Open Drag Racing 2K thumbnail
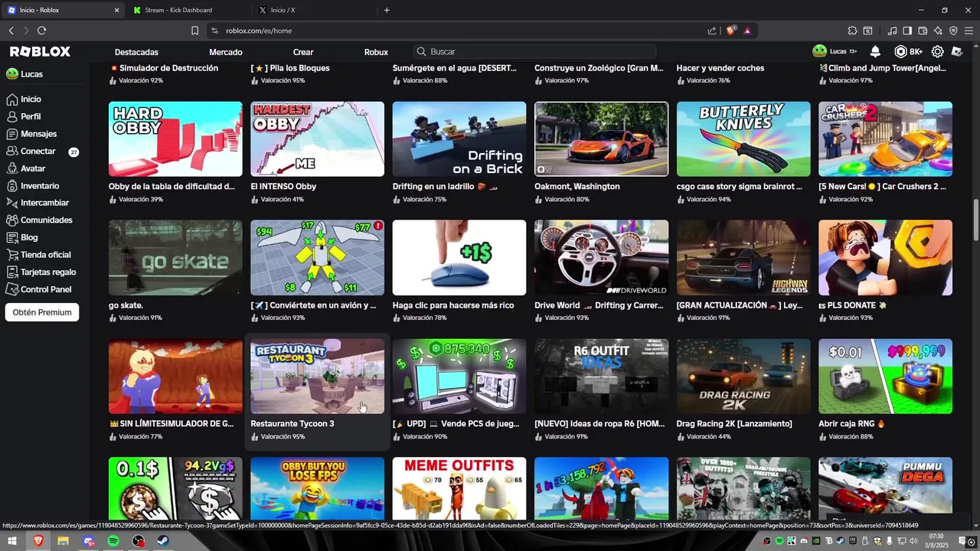This screenshot has height=551, width=980. click(x=743, y=377)
